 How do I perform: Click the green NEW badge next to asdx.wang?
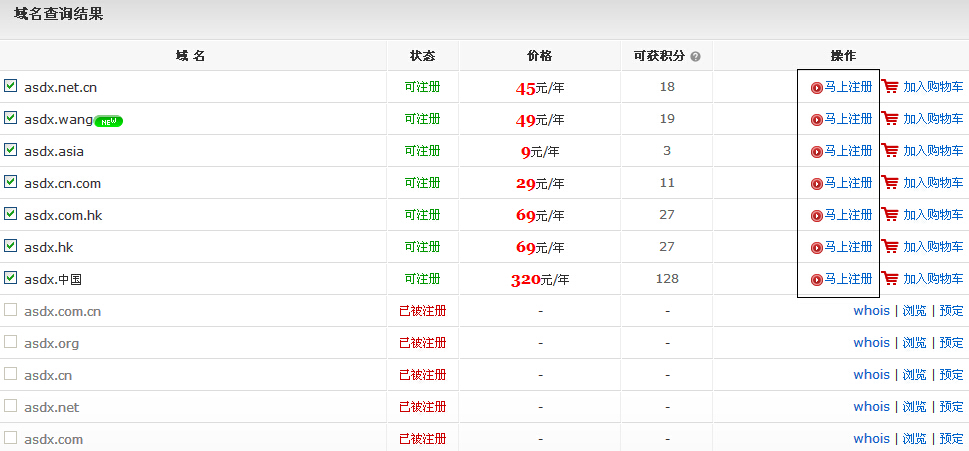coord(108,121)
